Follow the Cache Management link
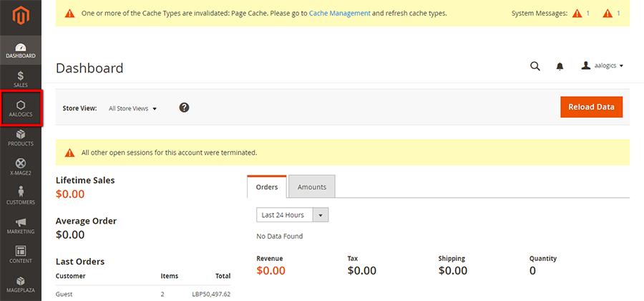The width and height of the screenshot is (644, 301). [339, 13]
